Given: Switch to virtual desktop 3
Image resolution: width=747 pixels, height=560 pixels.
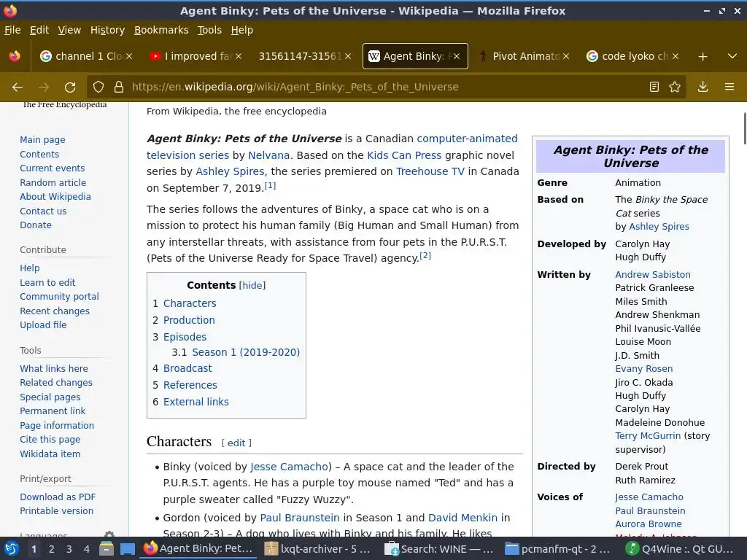Looking at the screenshot, I should [69, 549].
